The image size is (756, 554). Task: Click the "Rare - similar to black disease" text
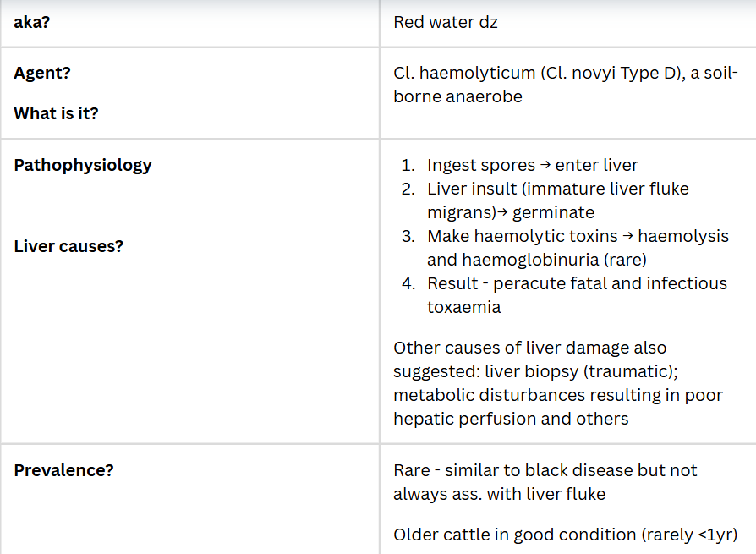pyautogui.click(x=545, y=470)
